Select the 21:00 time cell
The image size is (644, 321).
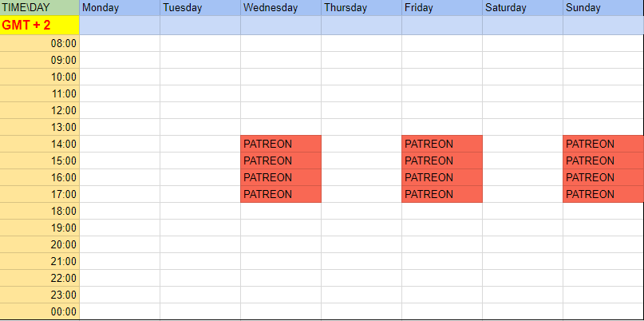(40, 261)
